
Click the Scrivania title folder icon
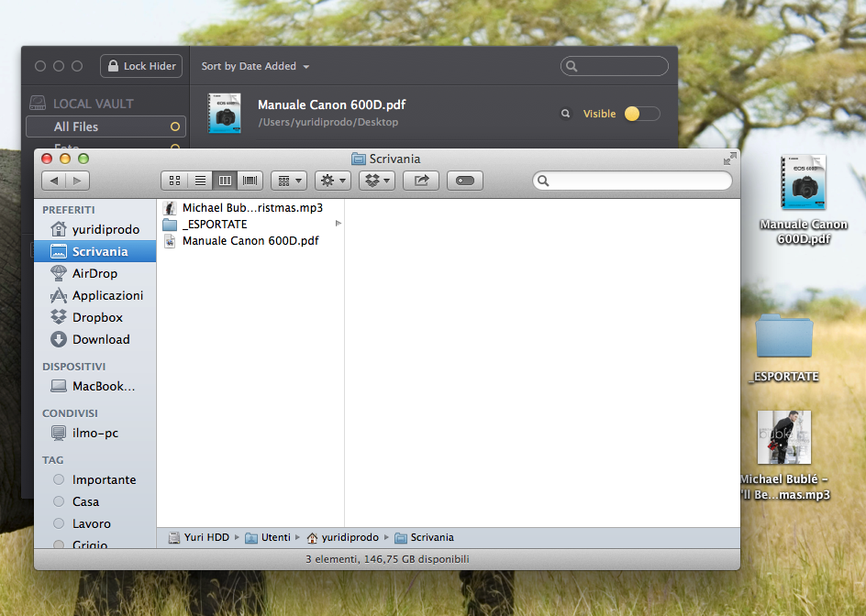(359, 159)
